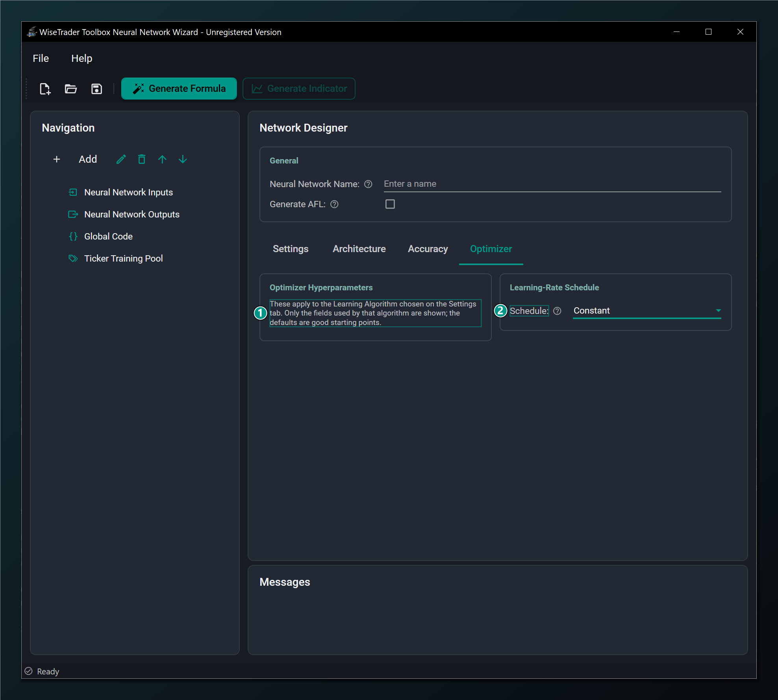
Task: Open the Help menu
Action: click(x=82, y=58)
